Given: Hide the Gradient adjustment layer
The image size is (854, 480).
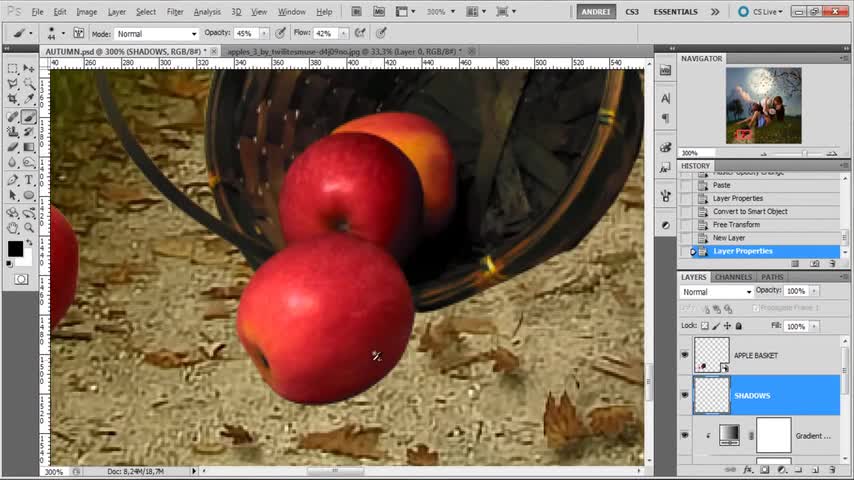Looking at the screenshot, I should [685, 435].
